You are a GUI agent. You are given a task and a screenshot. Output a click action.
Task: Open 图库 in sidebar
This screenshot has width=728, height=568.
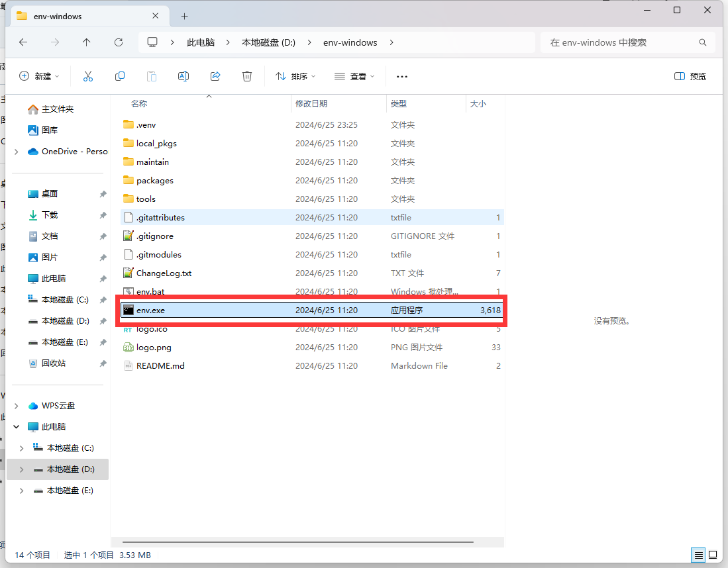(42, 130)
